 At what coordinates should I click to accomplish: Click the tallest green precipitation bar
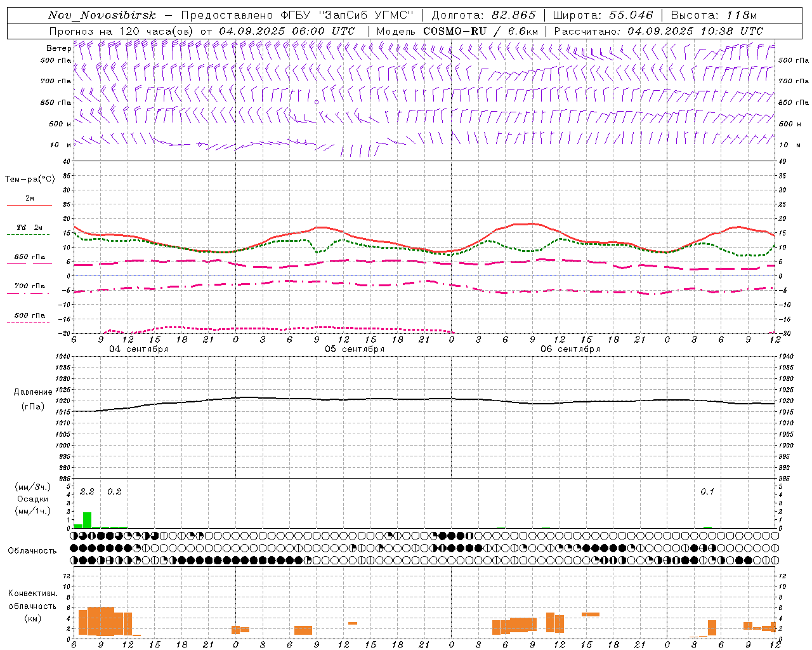point(88,520)
